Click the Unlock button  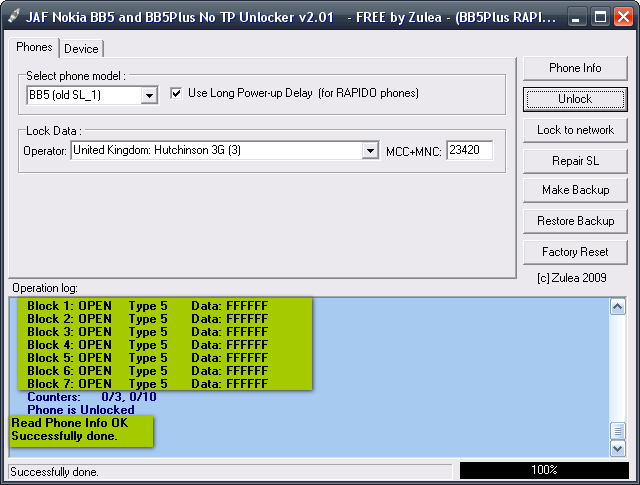[x=575, y=99]
